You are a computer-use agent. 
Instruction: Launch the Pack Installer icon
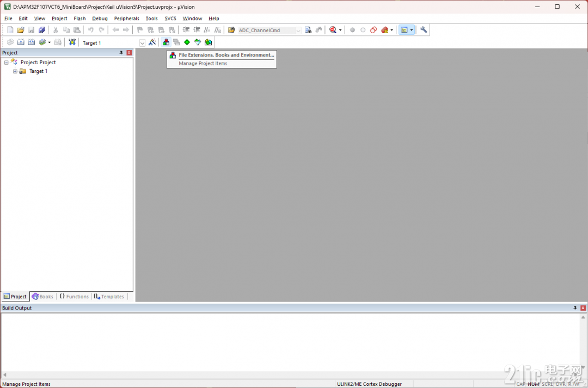[208, 42]
